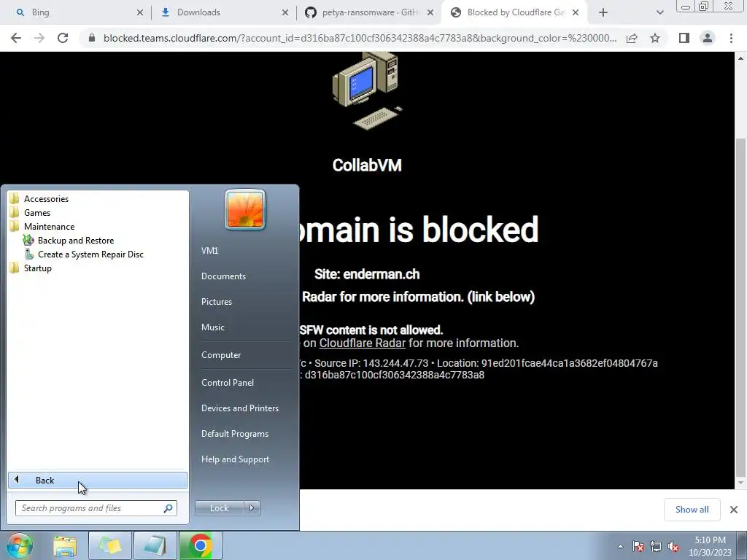Reload the current page
This screenshot has width=747, height=560.
click(63, 38)
